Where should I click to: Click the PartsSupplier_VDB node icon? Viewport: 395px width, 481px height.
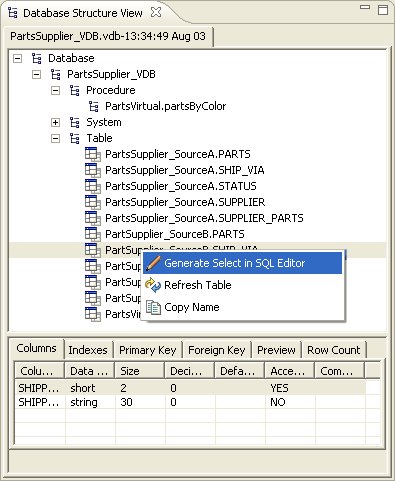(55, 74)
